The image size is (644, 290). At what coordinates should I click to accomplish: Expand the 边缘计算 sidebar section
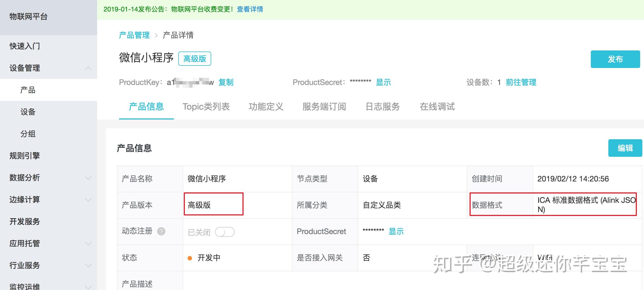coord(88,200)
